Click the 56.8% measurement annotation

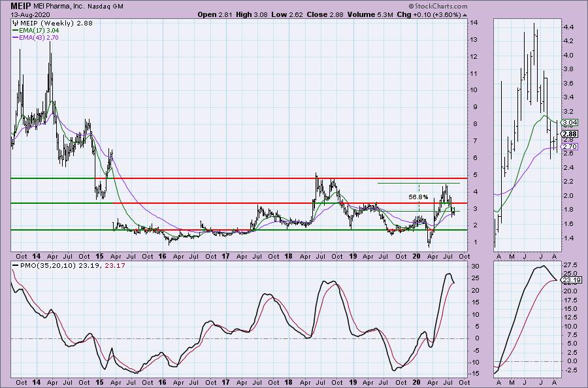point(418,197)
